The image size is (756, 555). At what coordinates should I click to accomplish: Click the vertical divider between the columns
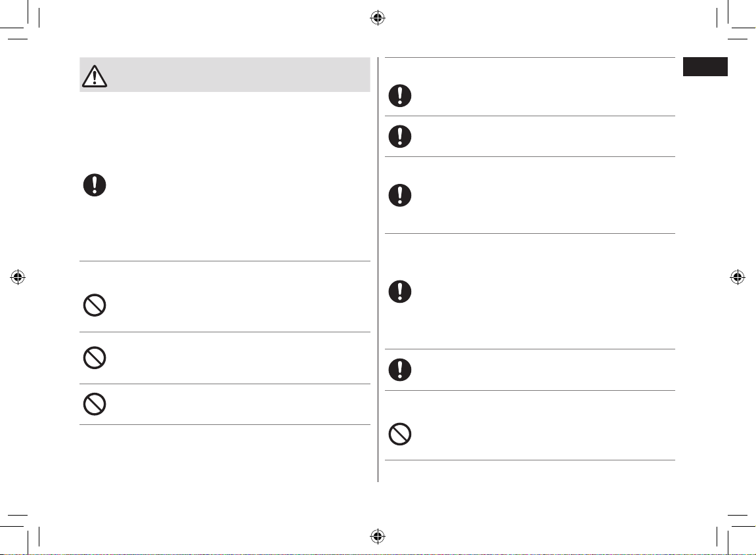click(378, 269)
